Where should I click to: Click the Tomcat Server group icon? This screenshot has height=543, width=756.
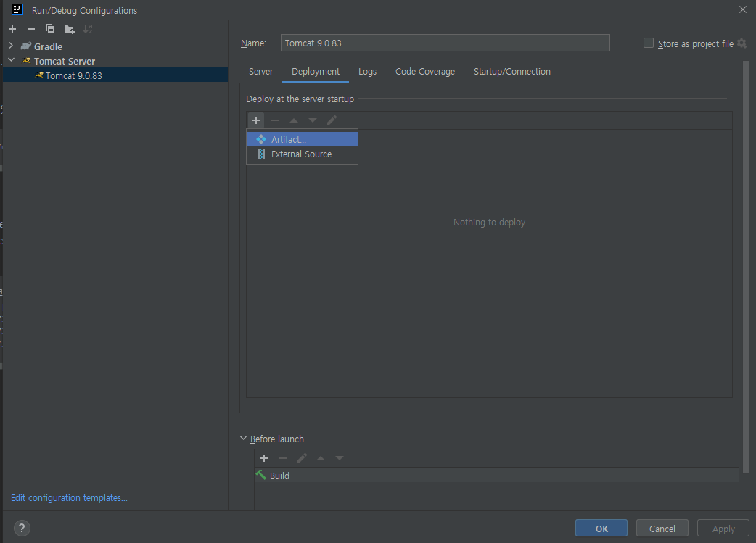pyautogui.click(x=27, y=61)
